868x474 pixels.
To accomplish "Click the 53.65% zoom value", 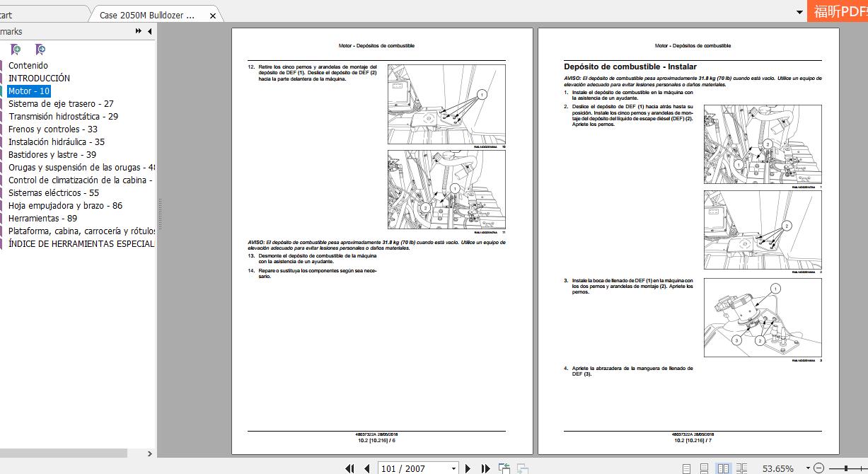I will 777,468.
